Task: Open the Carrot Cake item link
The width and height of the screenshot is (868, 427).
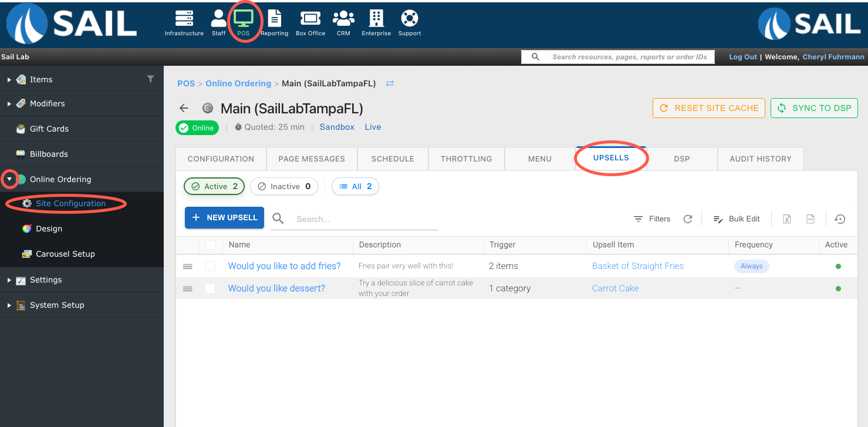Action: point(615,288)
